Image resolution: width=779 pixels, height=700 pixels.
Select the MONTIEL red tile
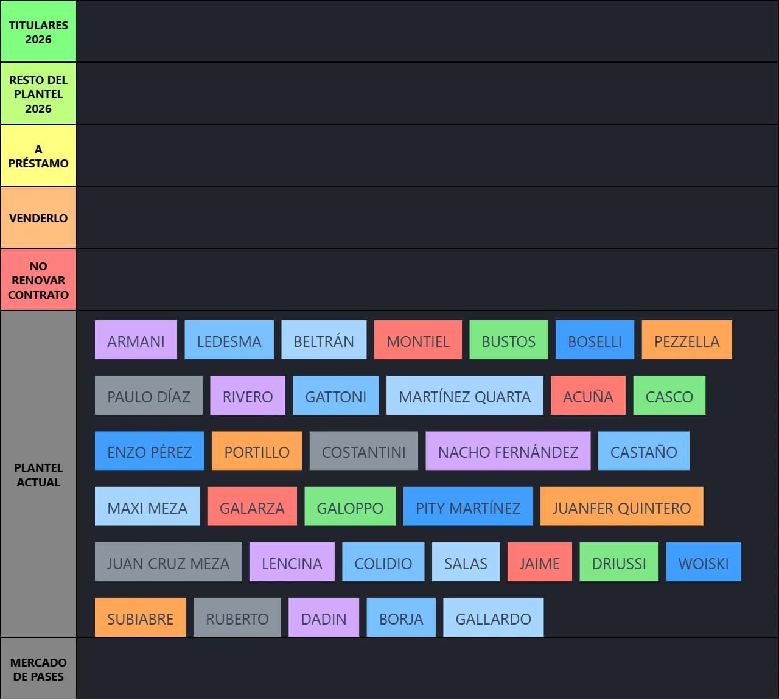(417, 340)
